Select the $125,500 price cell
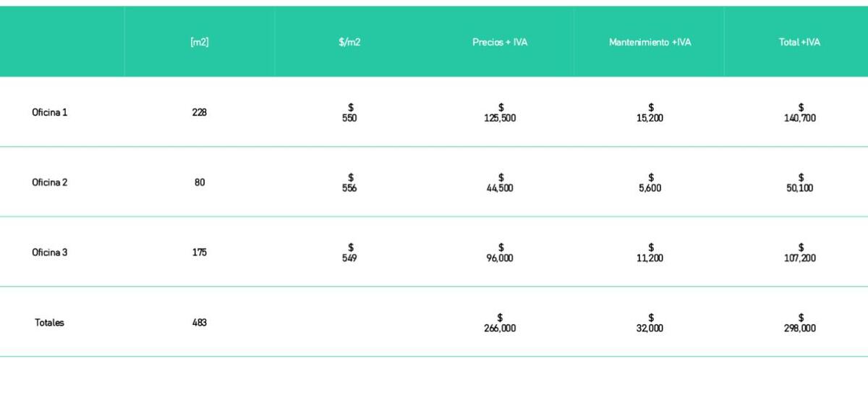The image size is (868, 411). (x=500, y=114)
